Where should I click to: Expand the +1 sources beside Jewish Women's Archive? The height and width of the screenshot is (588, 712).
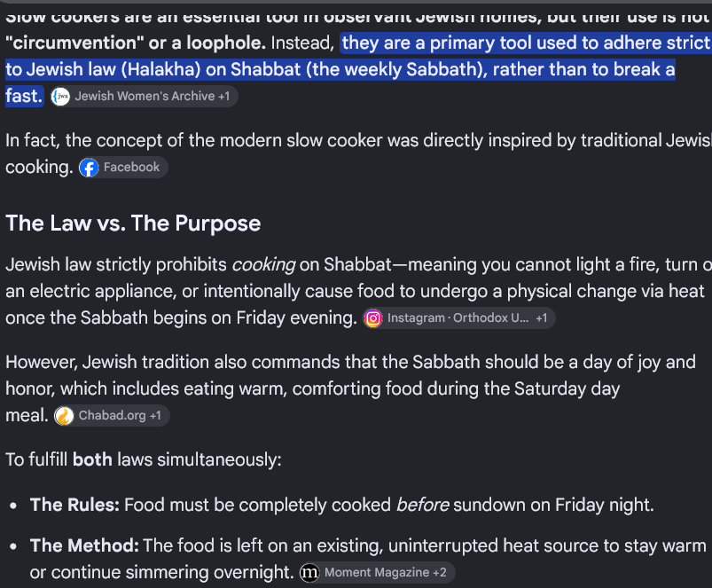223,97
